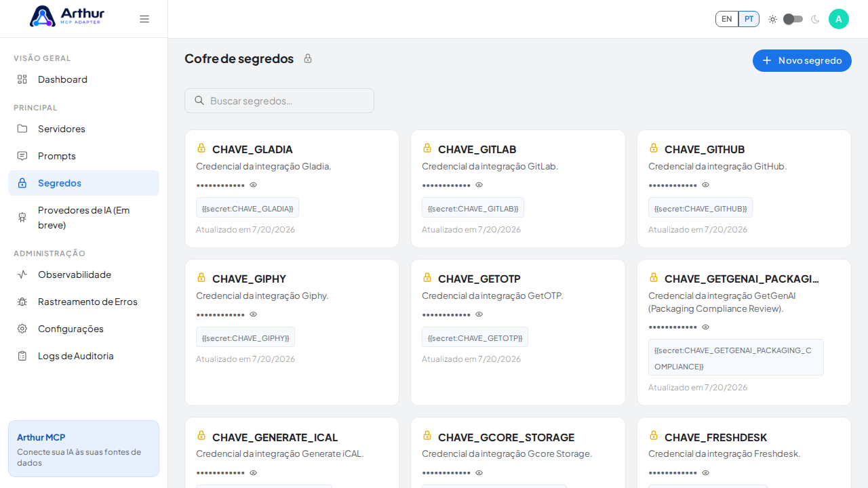
Task: Reveal the CHAVE_GITHUB secret value
Action: pos(706,185)
